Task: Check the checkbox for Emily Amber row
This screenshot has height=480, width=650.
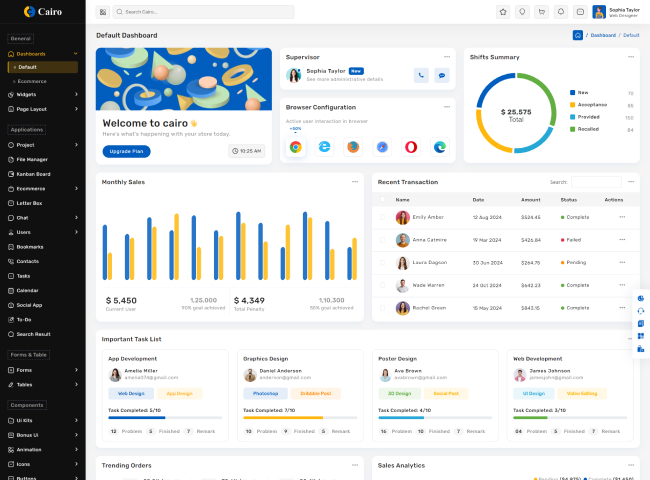Action: coord(381,217)
